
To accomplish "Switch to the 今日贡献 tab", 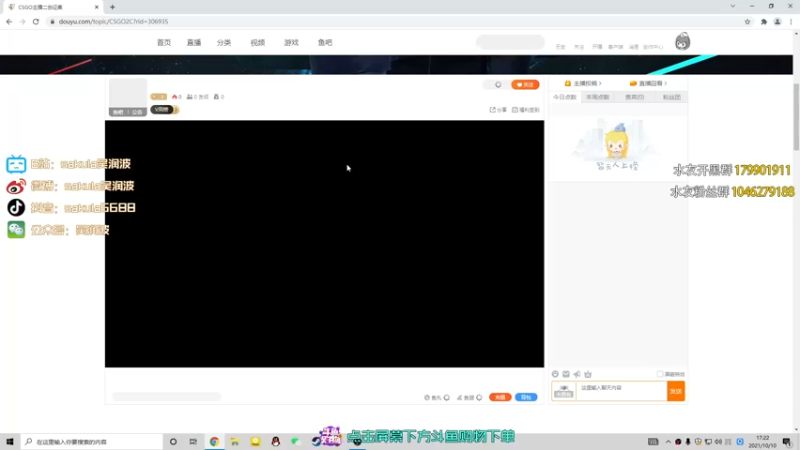I will [565, 97].
